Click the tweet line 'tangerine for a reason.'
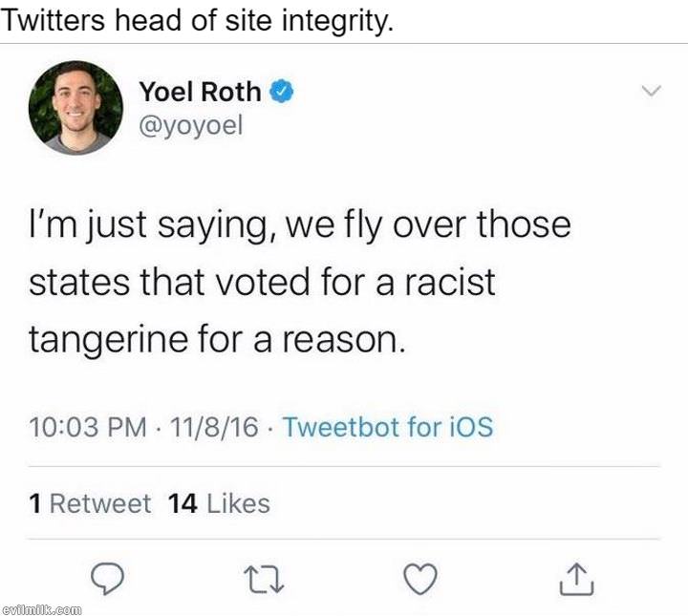 pos(218,341)
